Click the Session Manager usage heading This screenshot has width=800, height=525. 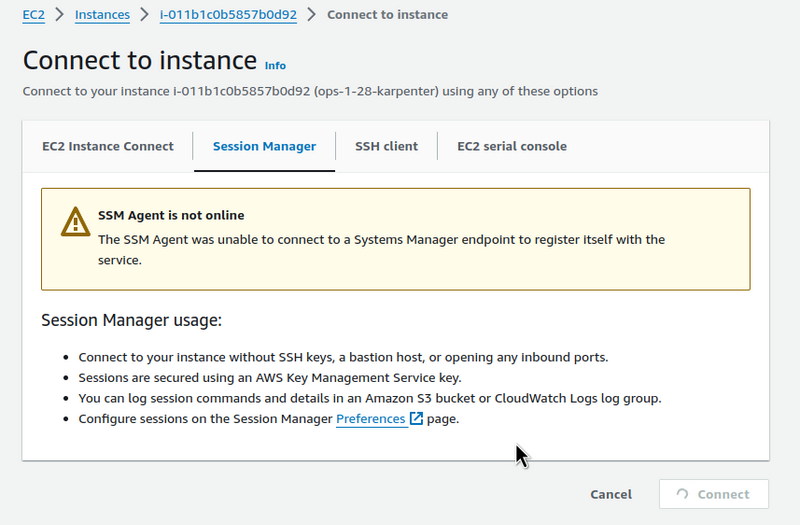pos(132,320)
